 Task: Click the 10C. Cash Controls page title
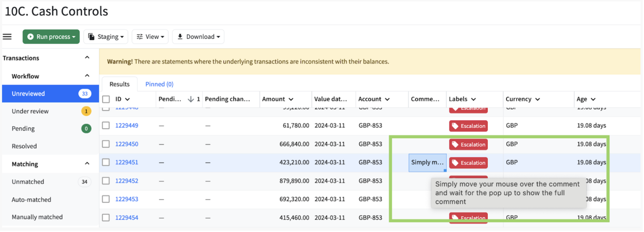click(x=56, y=11)
